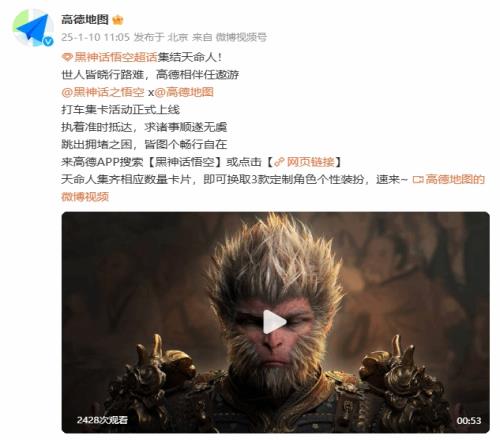Viewport: 500px width, 440px height.
Task: Click the 2428次观看 view count
Action: (x=102, y=420)
